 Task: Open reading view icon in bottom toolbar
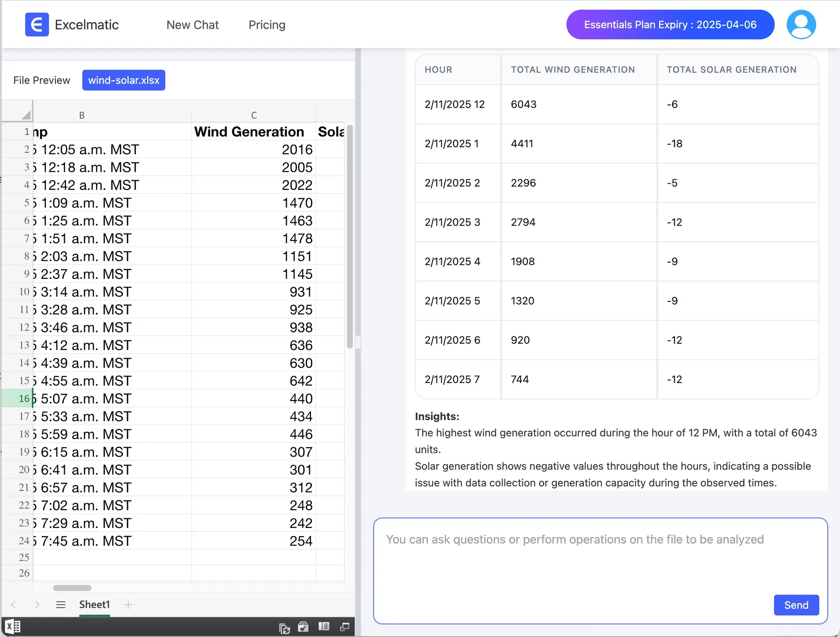click(323, 627)
